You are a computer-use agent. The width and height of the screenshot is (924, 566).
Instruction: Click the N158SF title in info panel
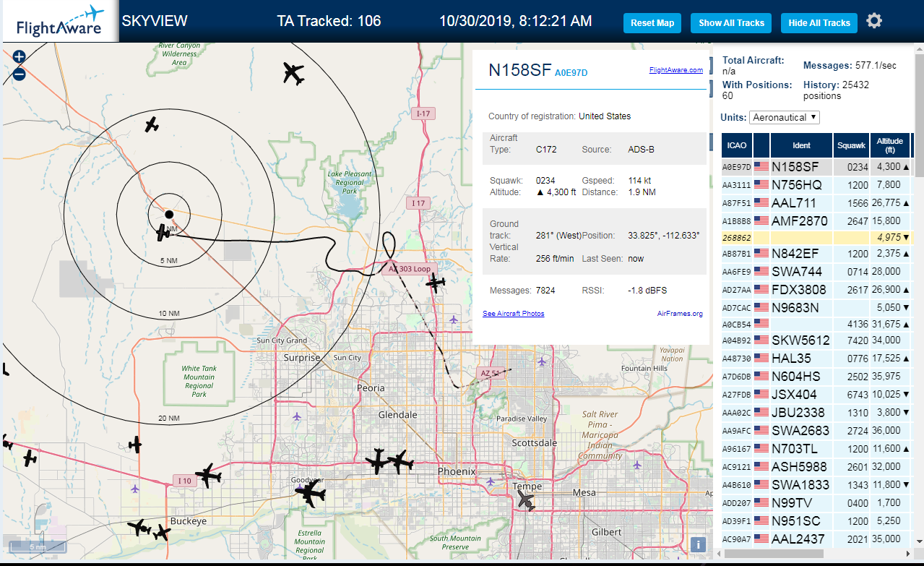(520, 70)
